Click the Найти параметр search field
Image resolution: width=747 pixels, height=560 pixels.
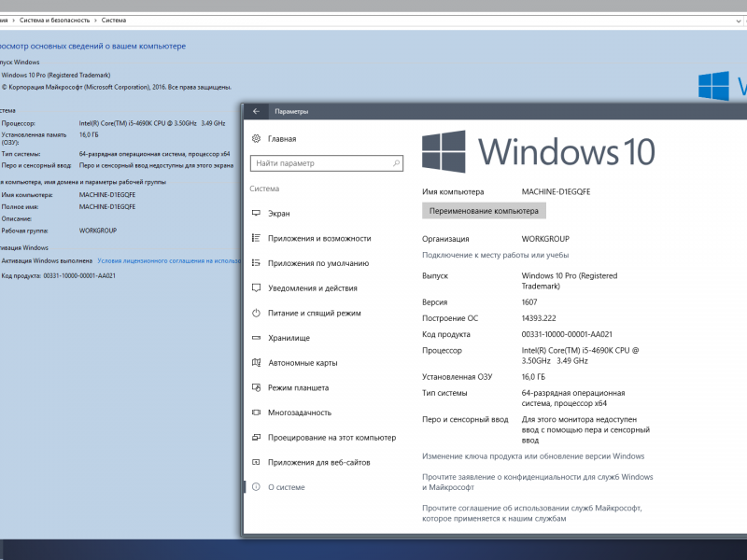pos(326,163)
